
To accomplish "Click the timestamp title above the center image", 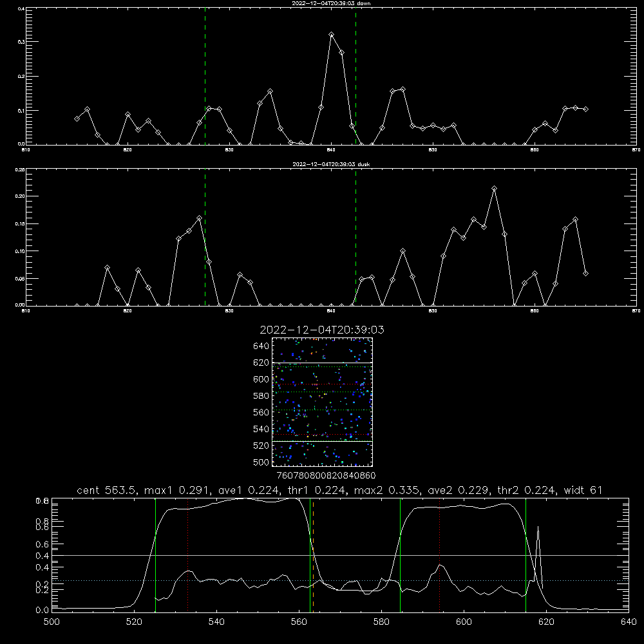I will point(322,330).
